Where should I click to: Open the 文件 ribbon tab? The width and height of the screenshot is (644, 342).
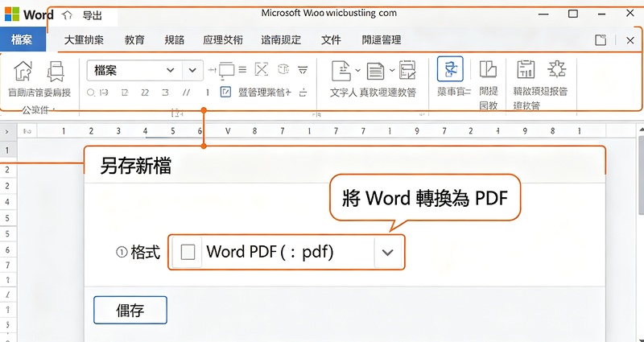coord(331,39)
